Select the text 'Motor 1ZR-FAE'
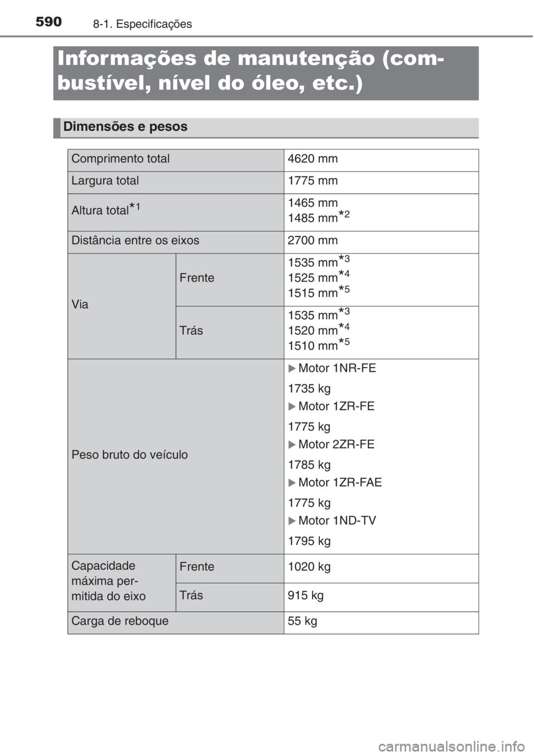Viewport: 534px width, 756px height. (x=340, y=483)
